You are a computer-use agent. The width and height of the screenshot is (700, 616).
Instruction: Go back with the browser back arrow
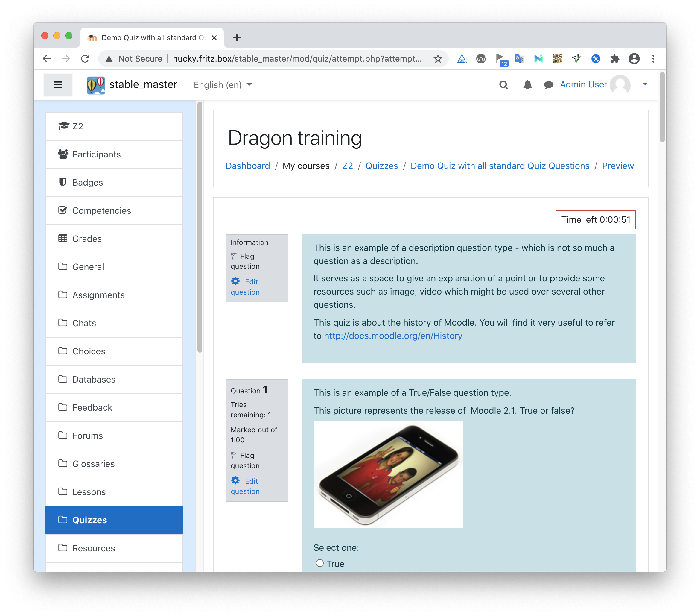coord(47,59)
